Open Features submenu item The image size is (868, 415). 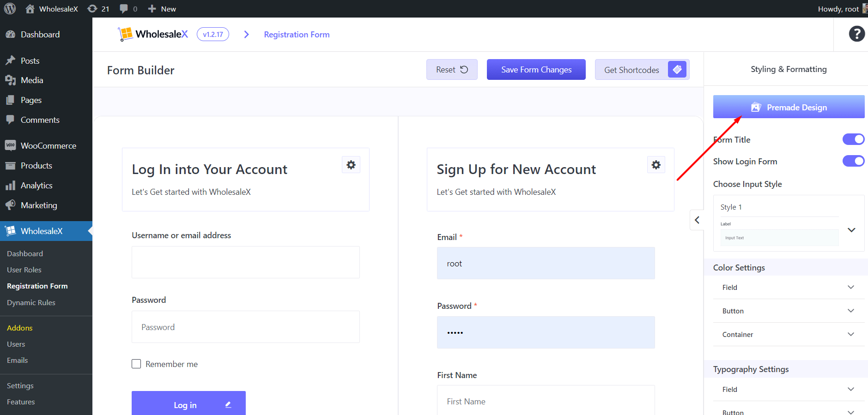tap(21, 402)
